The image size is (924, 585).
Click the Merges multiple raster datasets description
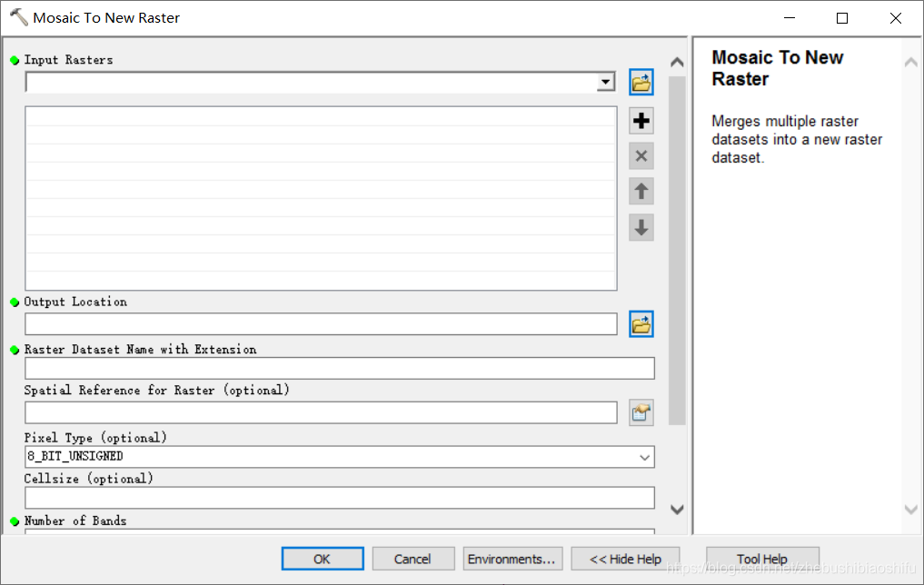pos(797,140)
